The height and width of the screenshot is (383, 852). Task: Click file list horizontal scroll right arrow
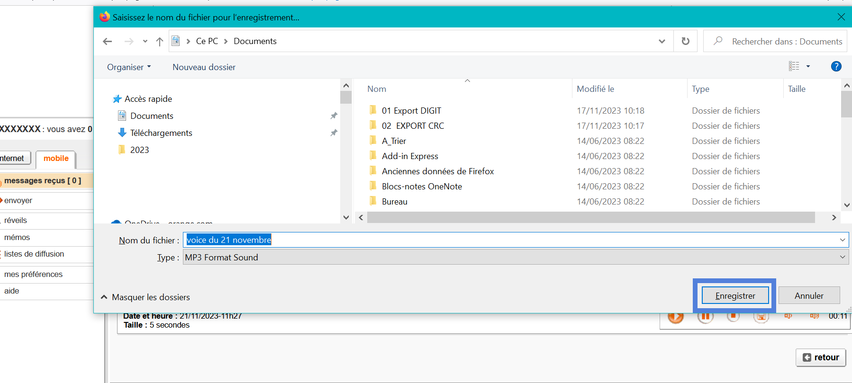(834, 217)
